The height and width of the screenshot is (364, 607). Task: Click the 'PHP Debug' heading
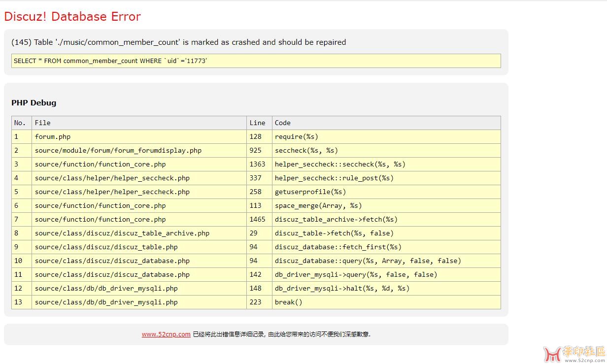point(34,102)
